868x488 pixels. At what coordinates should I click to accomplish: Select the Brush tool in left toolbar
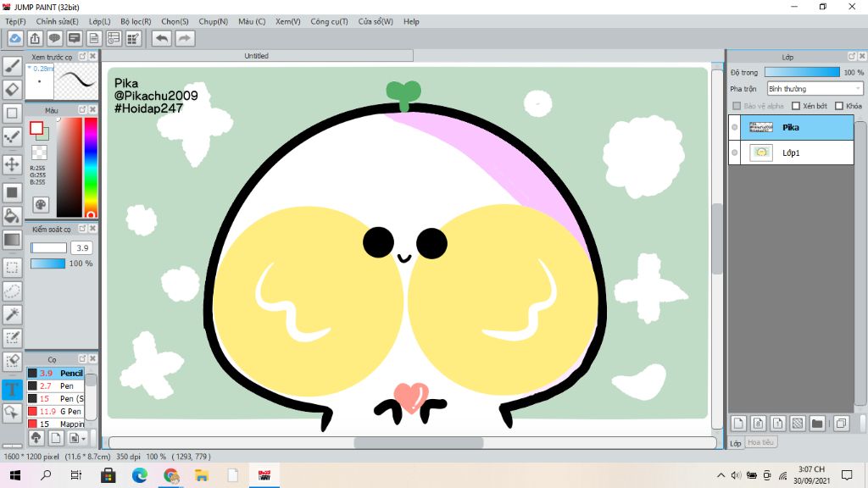click(12, 66)
